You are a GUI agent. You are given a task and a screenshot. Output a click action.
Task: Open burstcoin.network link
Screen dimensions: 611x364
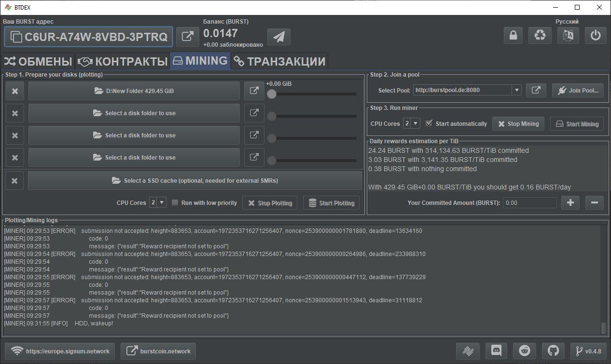tap(158, 351)
